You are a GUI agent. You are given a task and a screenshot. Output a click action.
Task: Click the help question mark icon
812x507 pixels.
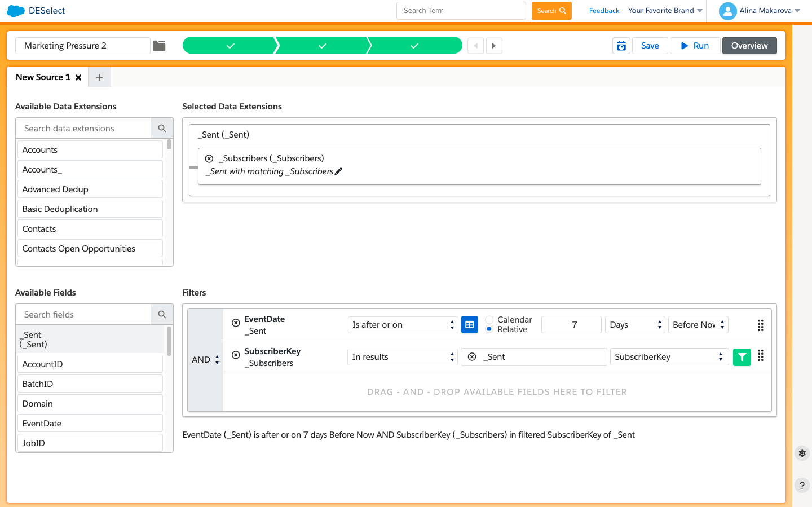802,485
